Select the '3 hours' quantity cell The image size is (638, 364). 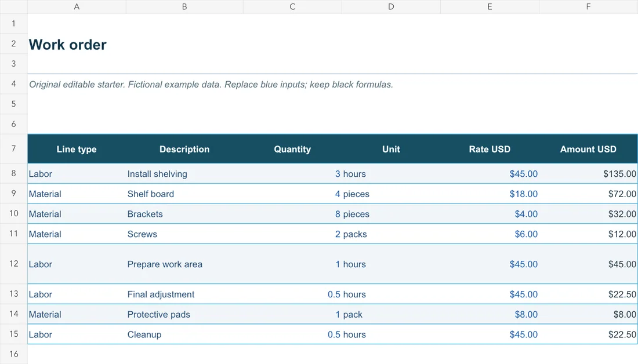(x=292, y=174)
